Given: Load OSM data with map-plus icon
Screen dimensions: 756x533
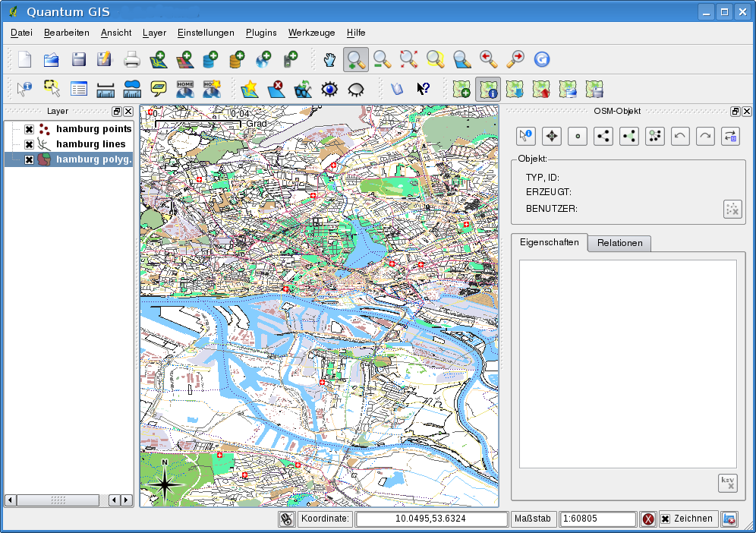Looking at the screenshot, I should [x=461, y=89].
